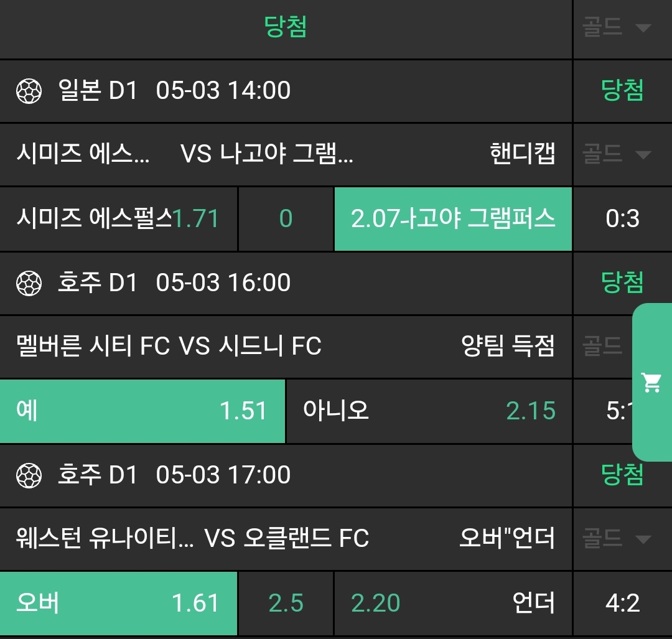This screenshot has width=672, height=639.
Task: Choose 언더 at 2.20 odds
Action: click(453, 603)
